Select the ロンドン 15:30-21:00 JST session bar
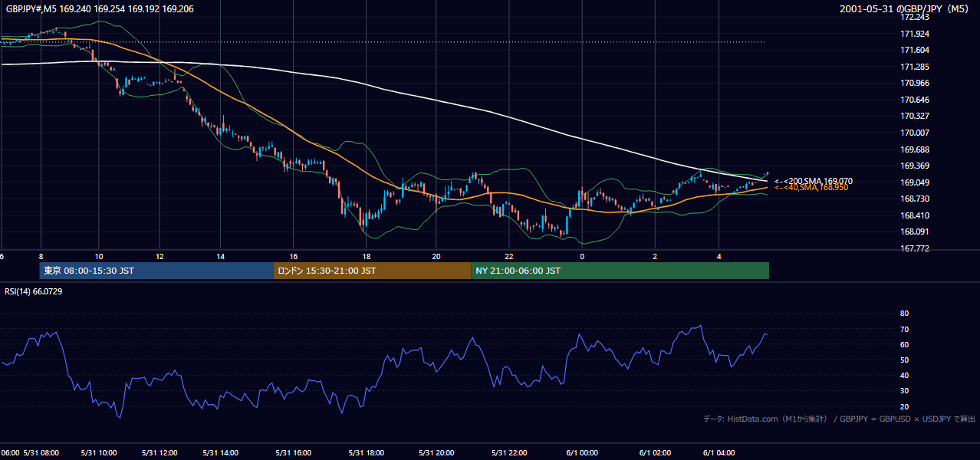Image resolution: width=980 pixels, height=460 pixels. coord(372,271)
